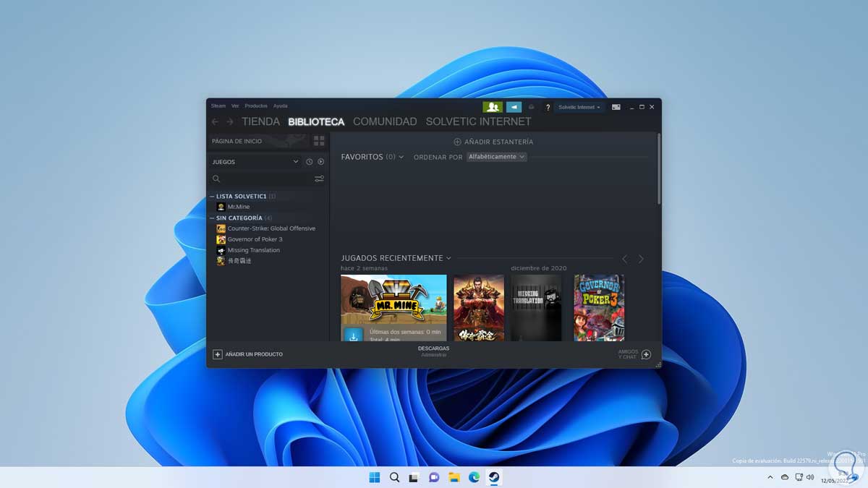868x488 pixels.
Task: Open Teams Chat from taskbar
Action: (x=434, y=477)
